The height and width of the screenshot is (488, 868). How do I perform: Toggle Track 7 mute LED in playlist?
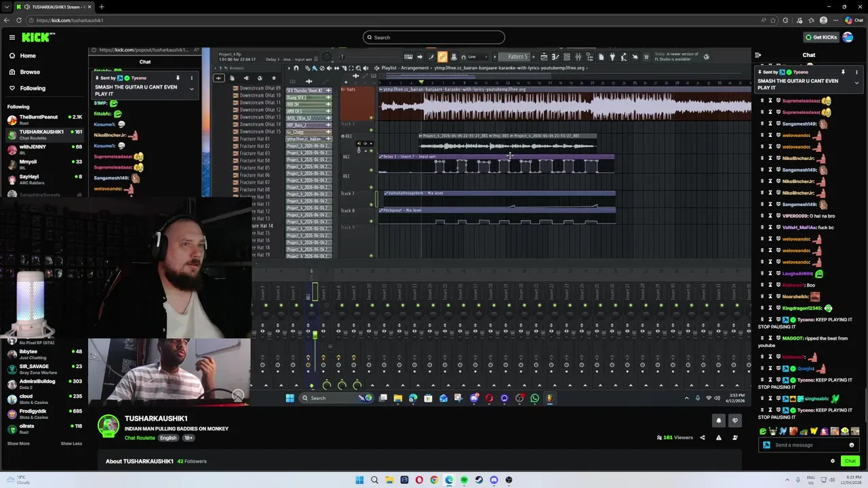(x=371, y=204)
